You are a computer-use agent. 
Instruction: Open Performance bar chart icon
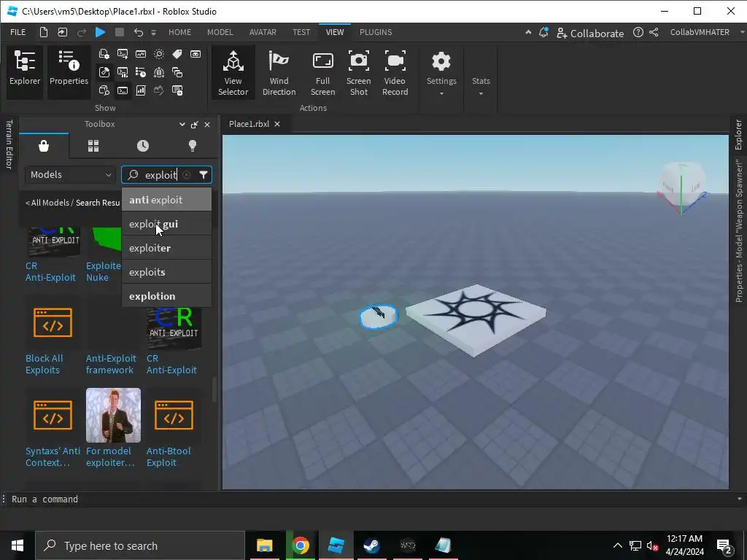coord(141,90)
